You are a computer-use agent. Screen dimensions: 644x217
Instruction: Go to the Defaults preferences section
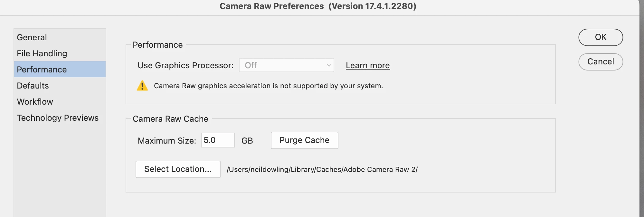point(33,86)
